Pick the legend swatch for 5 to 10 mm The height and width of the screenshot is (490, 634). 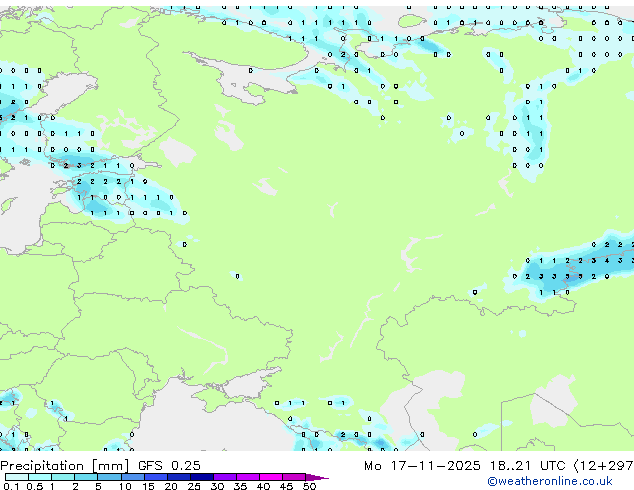coord(109,477)
